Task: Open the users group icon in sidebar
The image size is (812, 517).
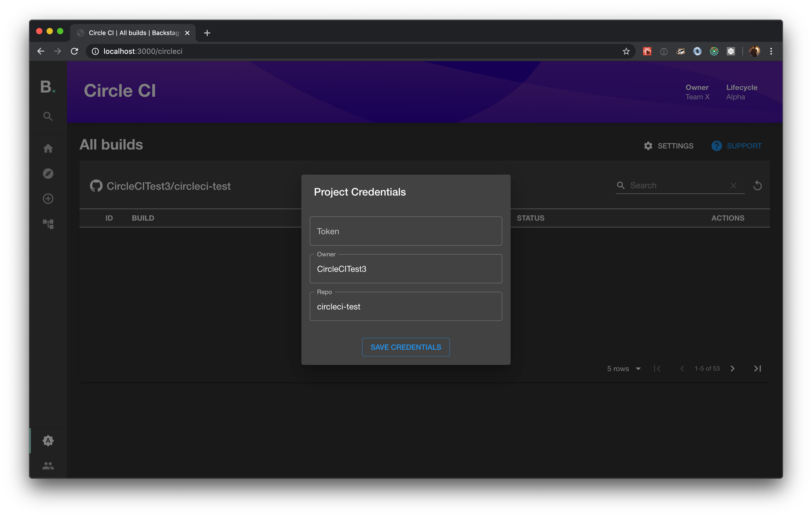Action: coord(48,466)
